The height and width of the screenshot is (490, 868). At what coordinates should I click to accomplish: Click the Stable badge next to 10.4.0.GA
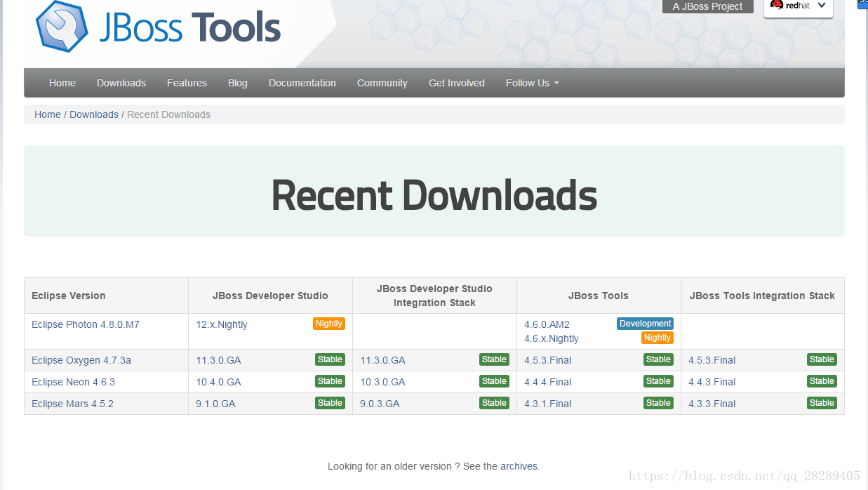[x=330, y=381]
